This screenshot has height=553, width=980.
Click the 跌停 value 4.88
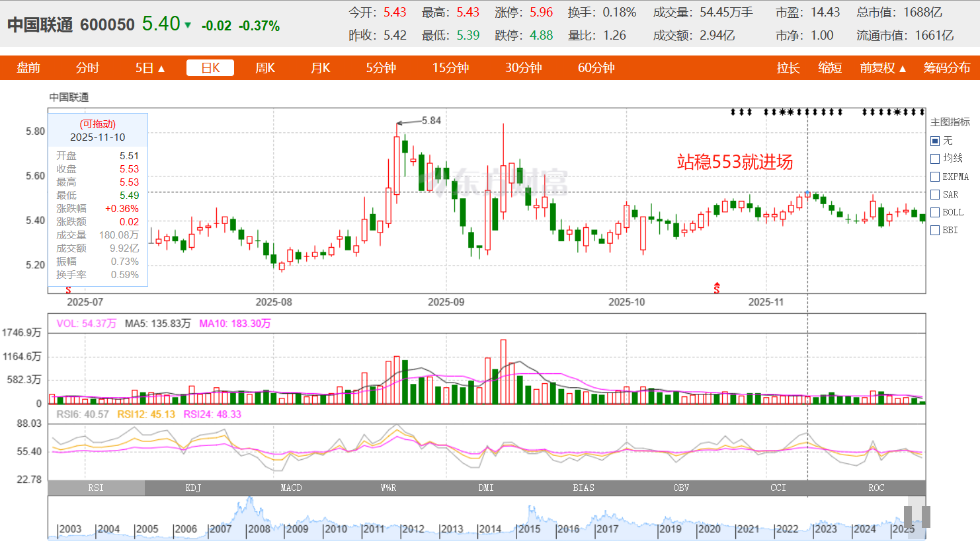(x=541, y=35)
